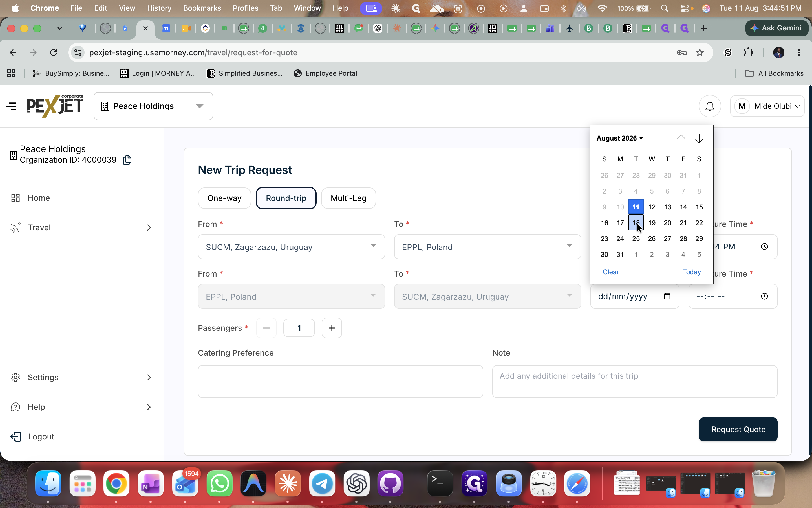Viewport: 812px width, 508px height.
Task: Pick August 31 in the calendar
Action: pyautogui.click(x=620, y=254)
